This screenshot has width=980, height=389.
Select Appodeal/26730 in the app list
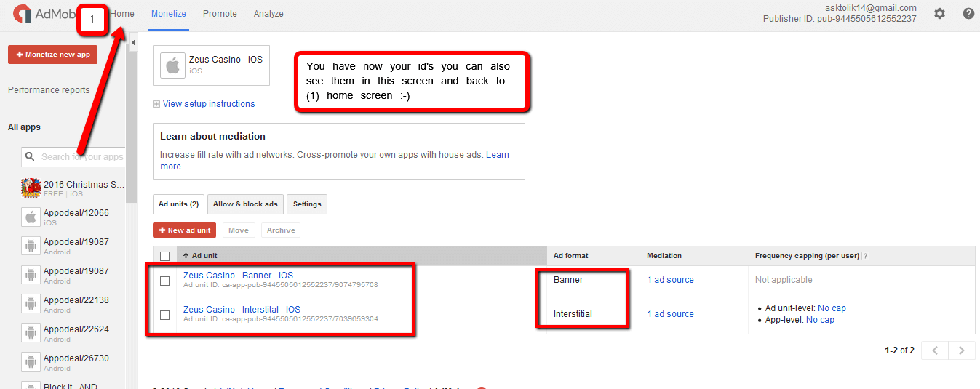(x=76, y=358)
